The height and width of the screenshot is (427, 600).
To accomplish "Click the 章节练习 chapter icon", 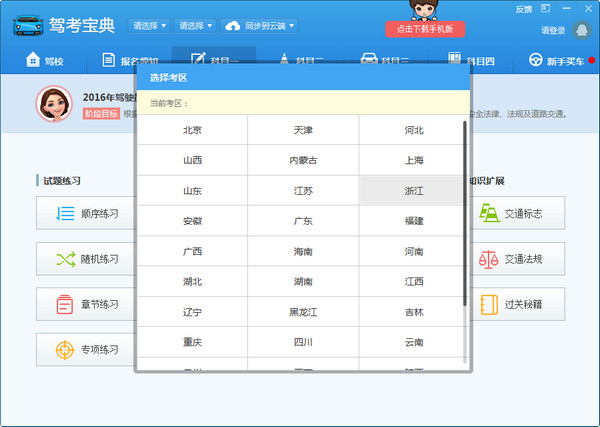I will click(65, 305).
